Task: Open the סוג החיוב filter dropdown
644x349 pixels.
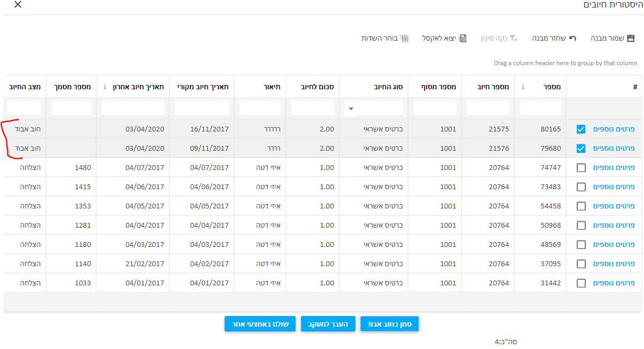Action: coord(351,108)
